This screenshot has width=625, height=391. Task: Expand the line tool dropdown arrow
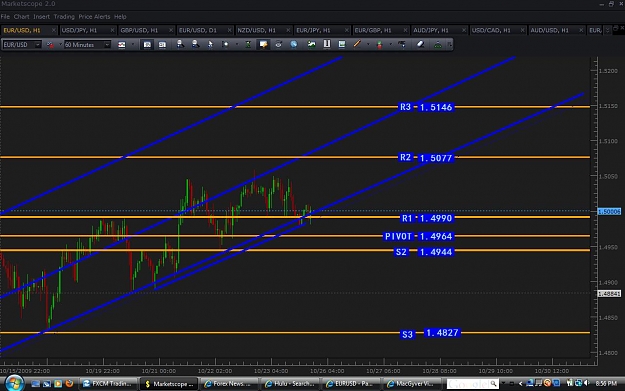[368, 45]
